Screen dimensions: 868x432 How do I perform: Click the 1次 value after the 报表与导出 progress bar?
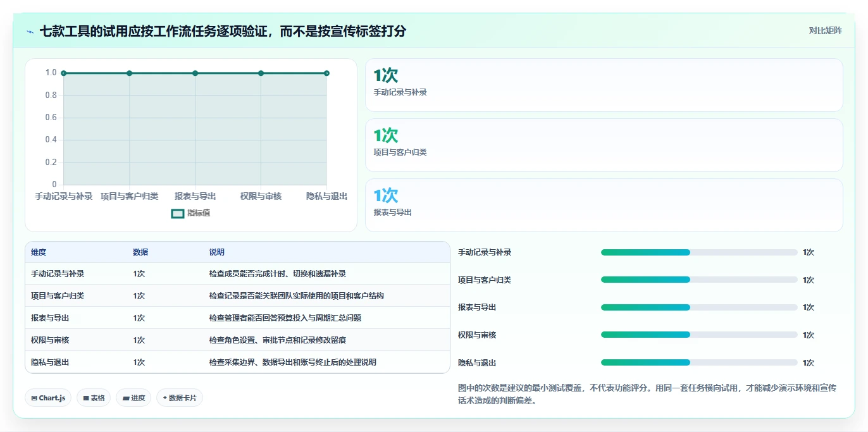coord(809,307)
